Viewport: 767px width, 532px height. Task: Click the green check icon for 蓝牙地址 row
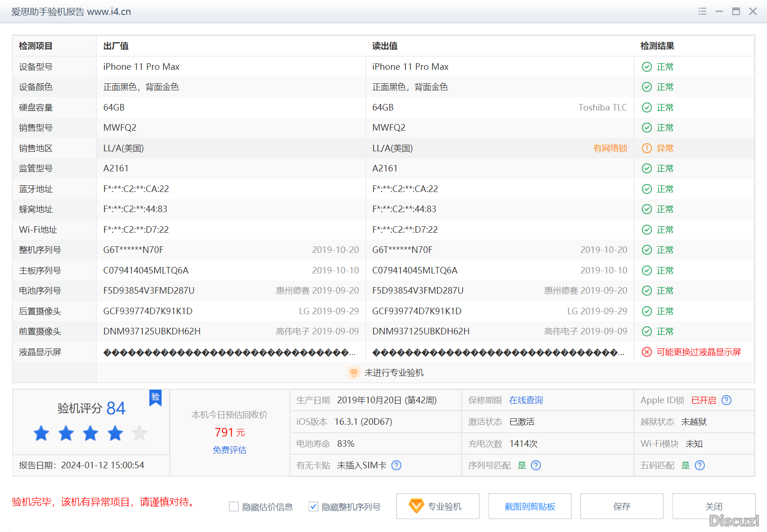[x=647, y=189]
